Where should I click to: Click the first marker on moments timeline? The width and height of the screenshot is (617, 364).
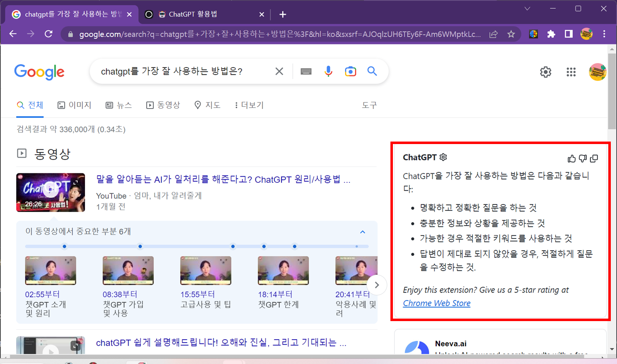point(64,246)
